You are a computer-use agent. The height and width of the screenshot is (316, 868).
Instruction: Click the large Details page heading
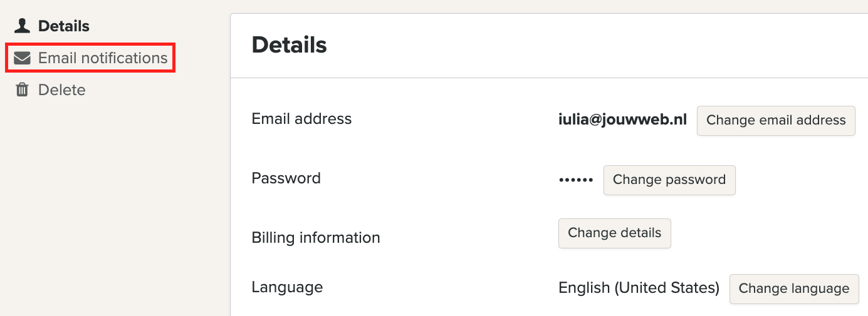tap(289, 45)
